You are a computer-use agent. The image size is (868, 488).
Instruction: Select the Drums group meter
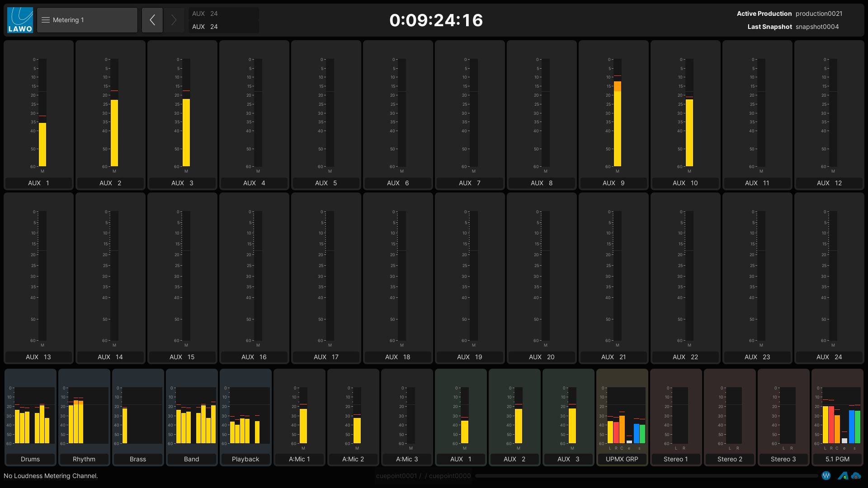pyautogui.click(x=30, y=416)
